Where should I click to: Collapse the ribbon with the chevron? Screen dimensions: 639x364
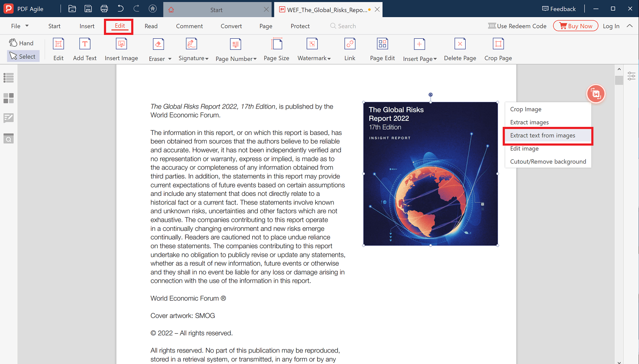pos(630,26)
